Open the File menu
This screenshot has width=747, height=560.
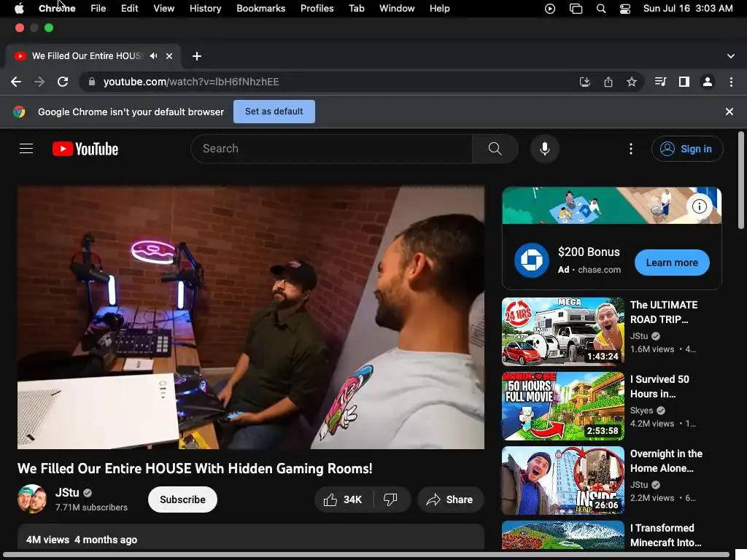(x=98, y=8)
